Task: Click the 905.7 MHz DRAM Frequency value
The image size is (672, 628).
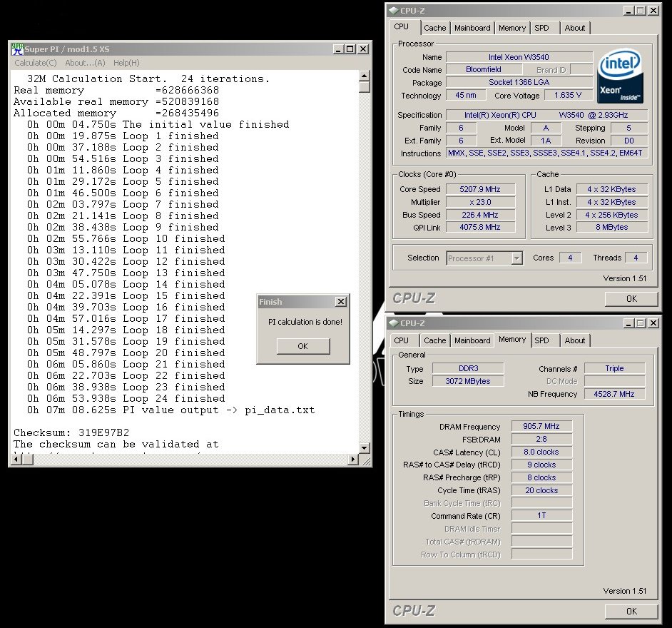Action: pyautogui.click(x=541, y=426)
